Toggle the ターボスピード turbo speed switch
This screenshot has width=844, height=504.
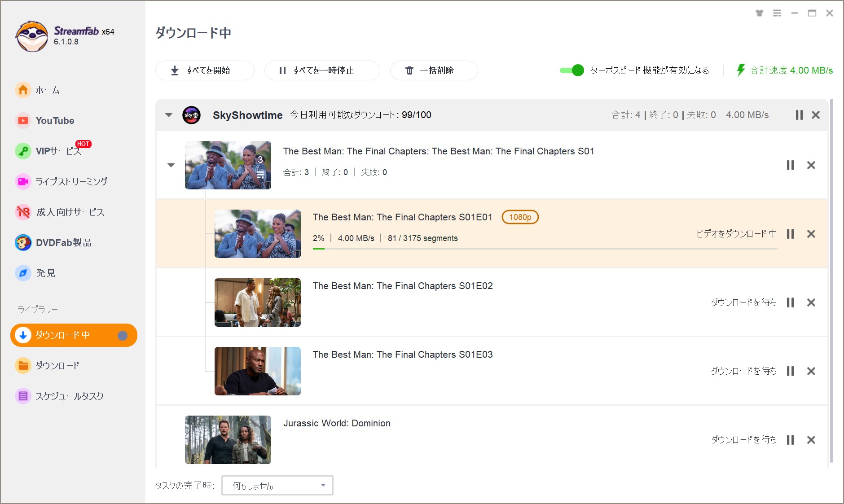coord(571,70)
